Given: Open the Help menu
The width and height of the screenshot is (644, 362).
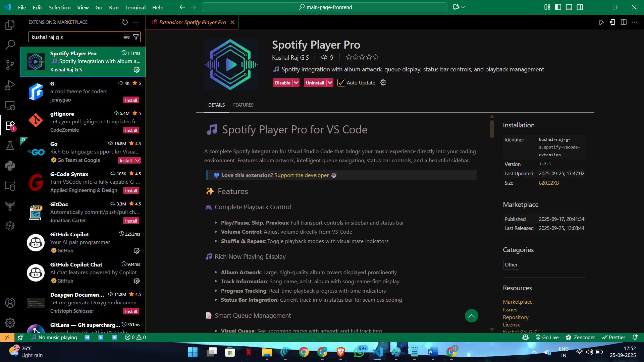Looking at the screenshot, I should pyautogui.click(x=158, y=7).
